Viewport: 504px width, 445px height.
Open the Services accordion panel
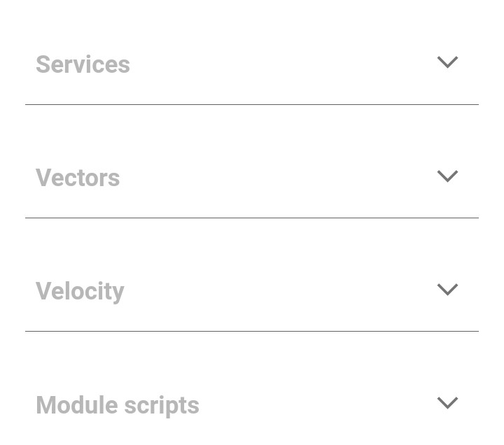click(x=447, y=62)
